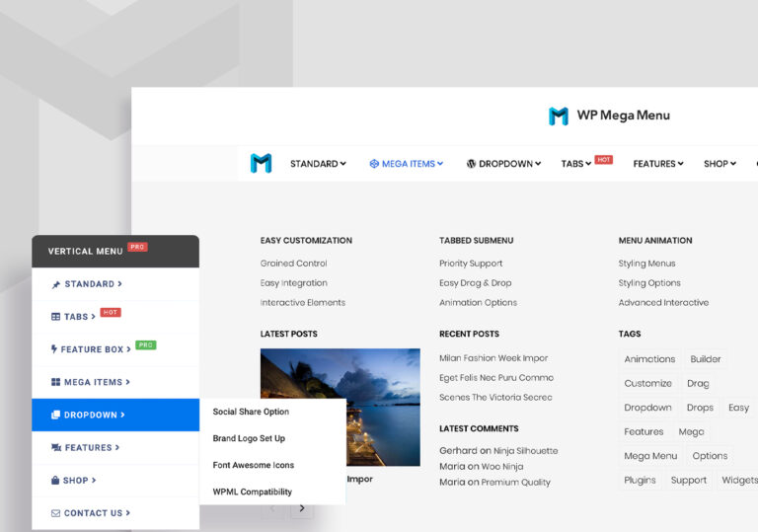The height and width of the screenshot is (532, 758).
Task: Click the envelope icon beside Contact Us
Action: [x=55, y=513]
